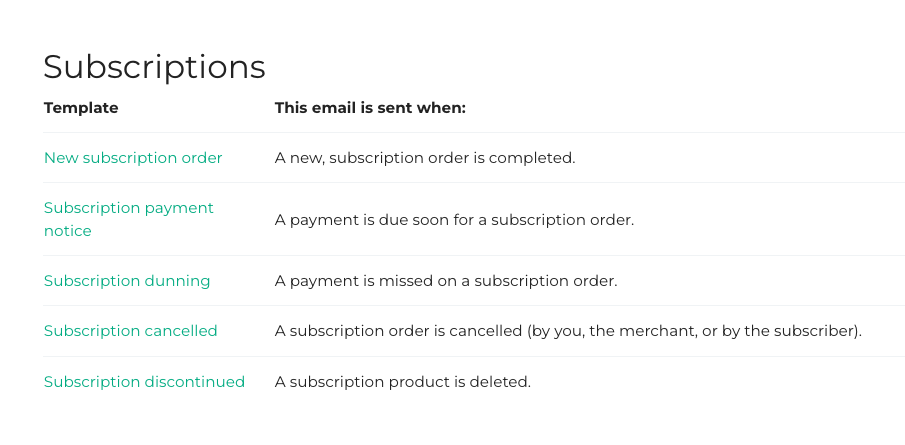This screenshot has height=445, width=905.
Task: Click the Subscriptions page heading
Action: click(154, 67)
